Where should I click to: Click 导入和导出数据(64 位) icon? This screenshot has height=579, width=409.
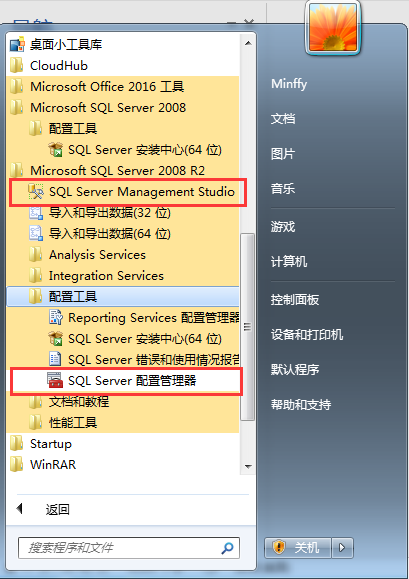(36, 233)
